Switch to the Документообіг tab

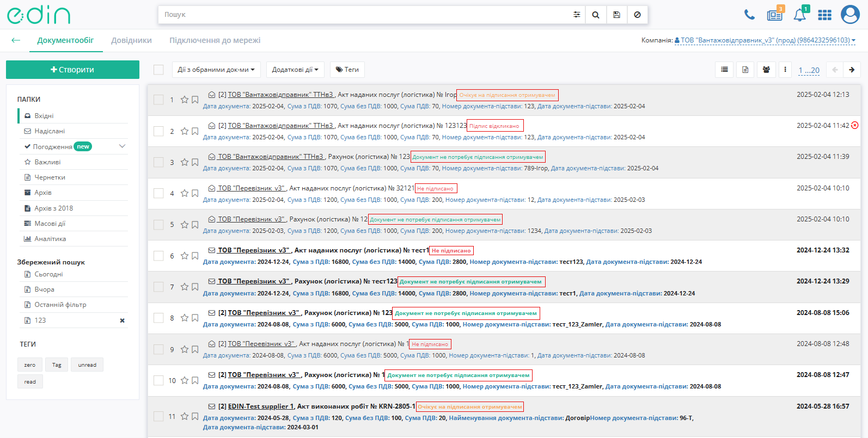[x=66, y=40]
